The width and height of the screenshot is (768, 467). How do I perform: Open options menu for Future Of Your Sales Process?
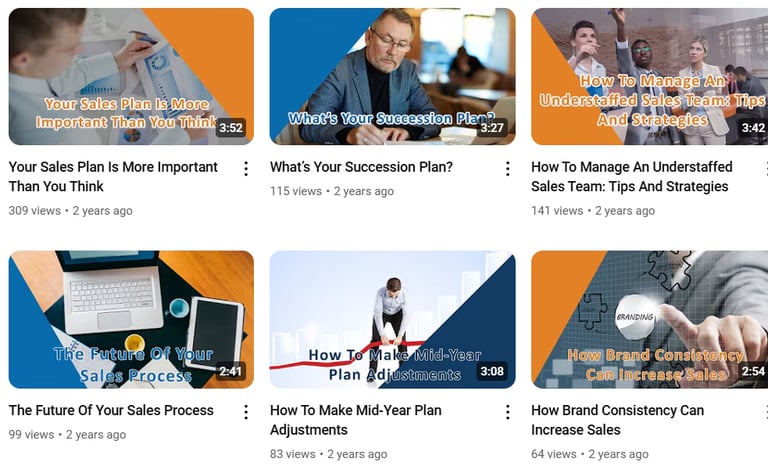[246, 412]
